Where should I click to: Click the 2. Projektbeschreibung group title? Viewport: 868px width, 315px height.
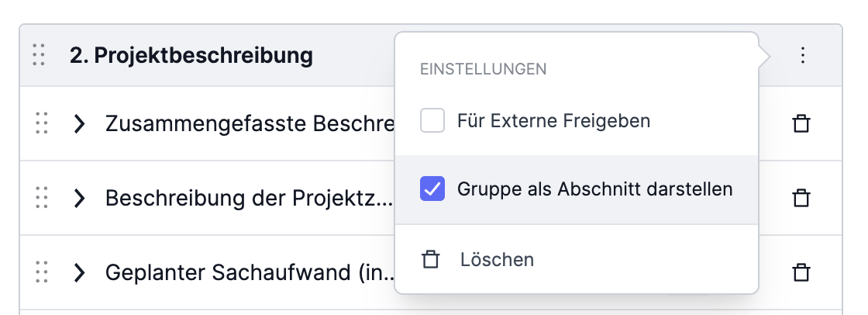pos(191,55)
